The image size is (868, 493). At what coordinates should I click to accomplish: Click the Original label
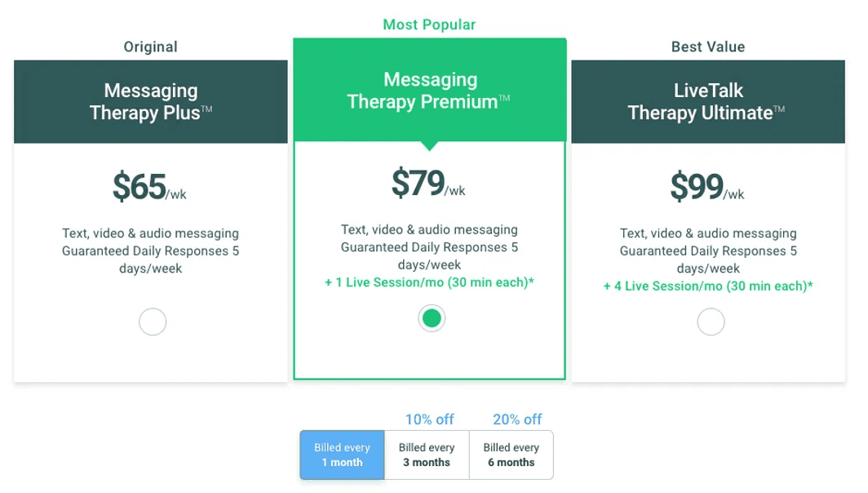coord(150,47)
